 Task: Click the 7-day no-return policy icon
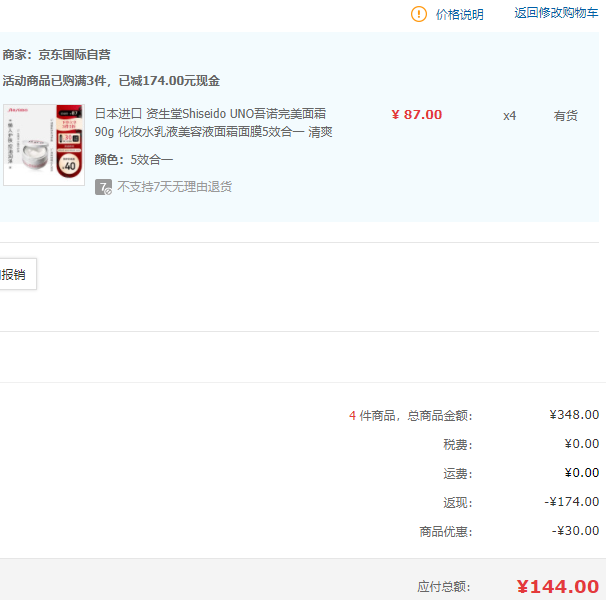[x=103, y=187]
